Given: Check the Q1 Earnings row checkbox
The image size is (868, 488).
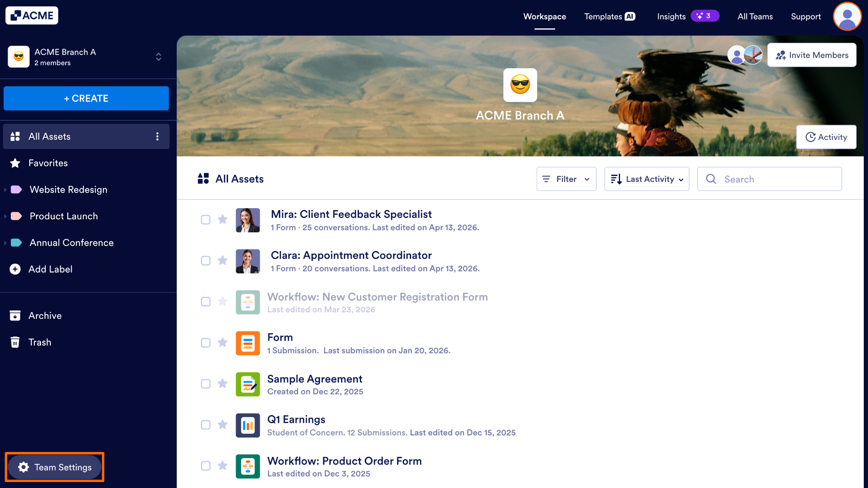Looking at the screenshot, I should click(x=206, y=425).
